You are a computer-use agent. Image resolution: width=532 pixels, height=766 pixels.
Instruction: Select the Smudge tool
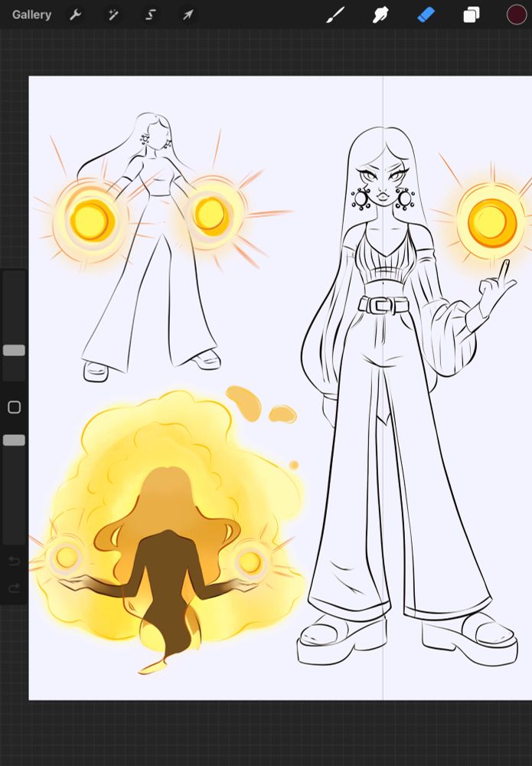tap(380, 15)
